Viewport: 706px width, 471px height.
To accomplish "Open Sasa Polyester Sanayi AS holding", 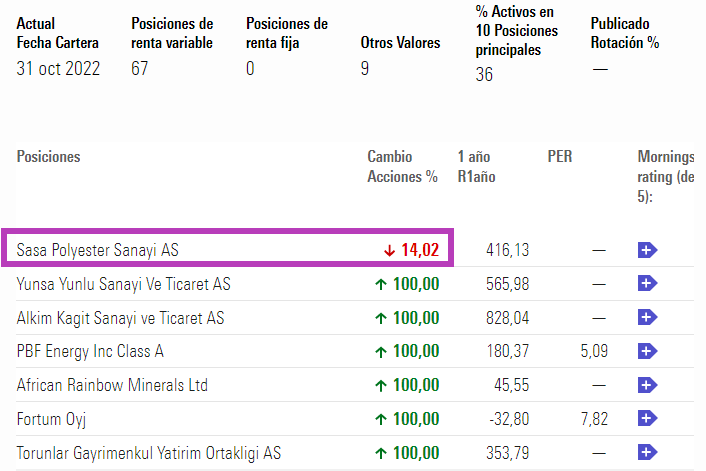I will (98, 250).
